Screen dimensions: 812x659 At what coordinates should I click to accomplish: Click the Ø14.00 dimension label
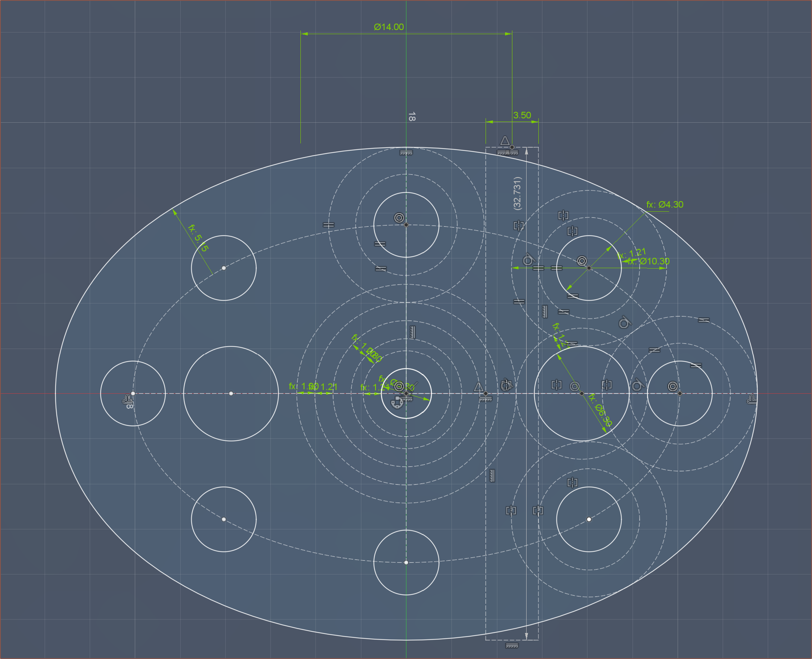pyautogui.click(x=389, y=27)
